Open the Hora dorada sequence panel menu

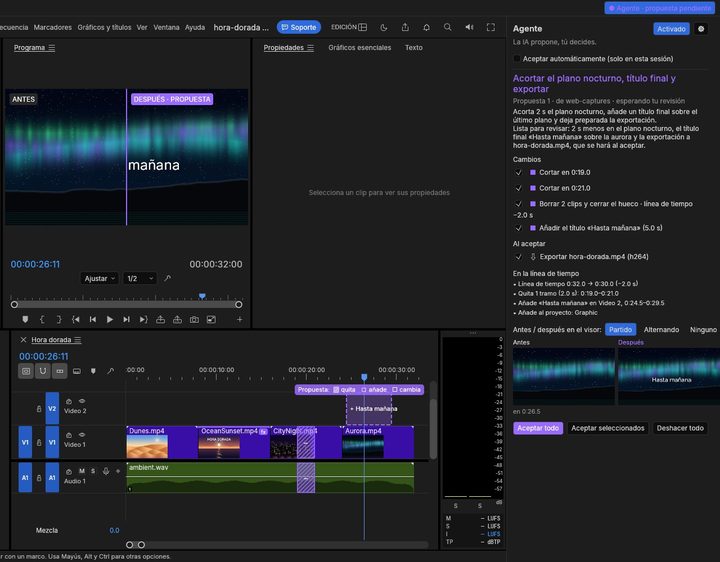[78, 340]
